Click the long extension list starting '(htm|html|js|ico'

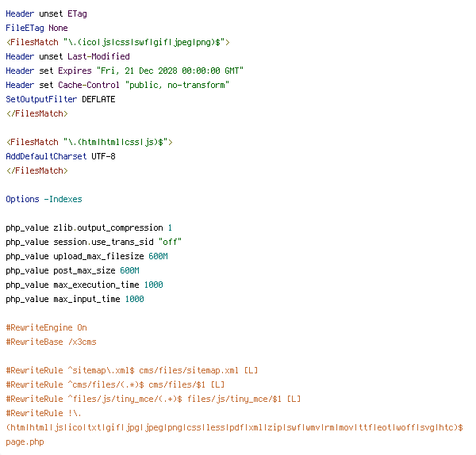(234, 428)
